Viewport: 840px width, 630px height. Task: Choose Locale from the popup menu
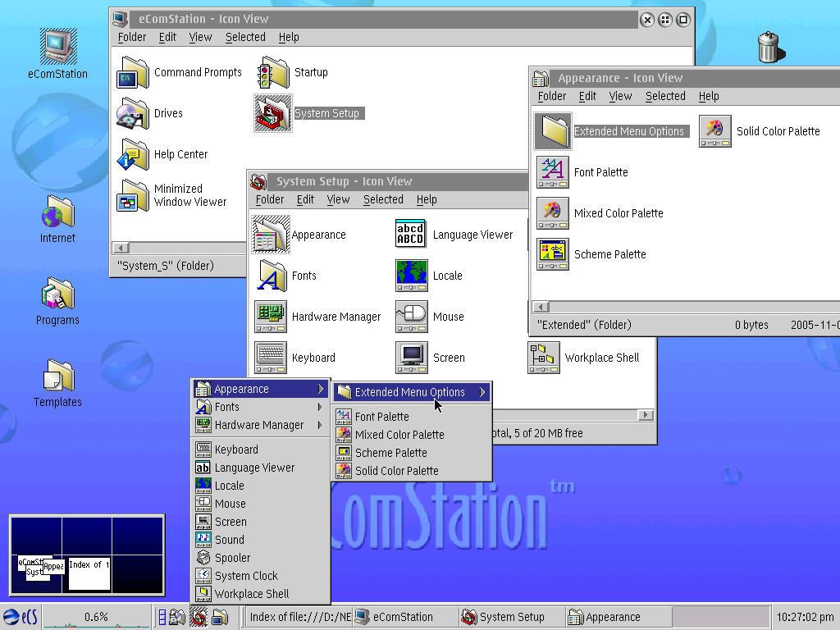tap(261, 486)
